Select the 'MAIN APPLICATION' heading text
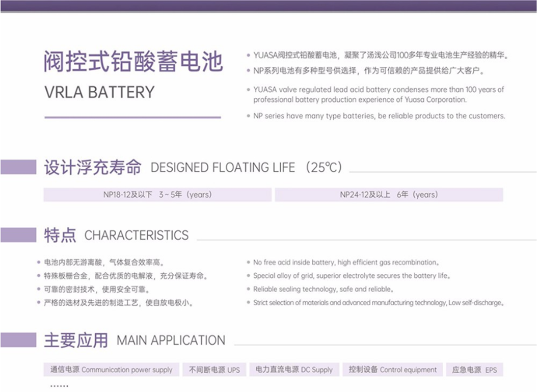Viewport: 538px width, 392px height. click(171, 341)
